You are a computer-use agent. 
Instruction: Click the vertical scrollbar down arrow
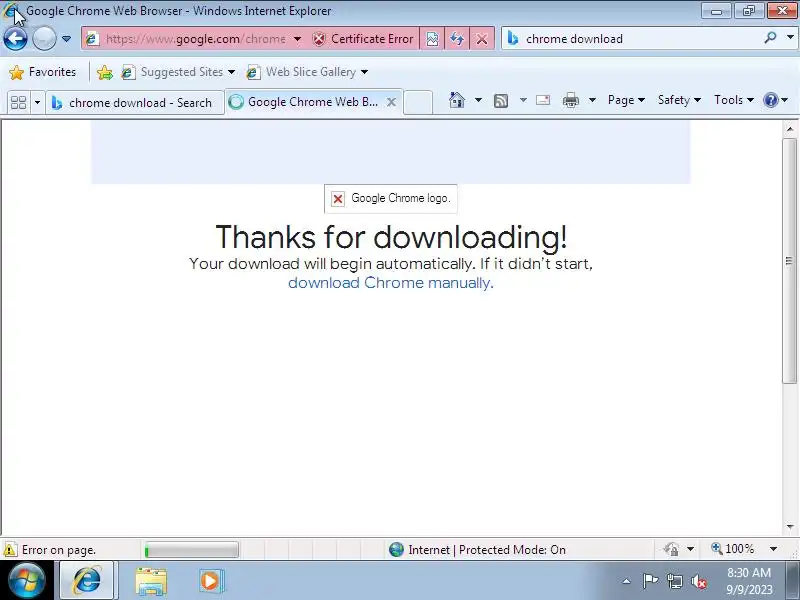790,526
